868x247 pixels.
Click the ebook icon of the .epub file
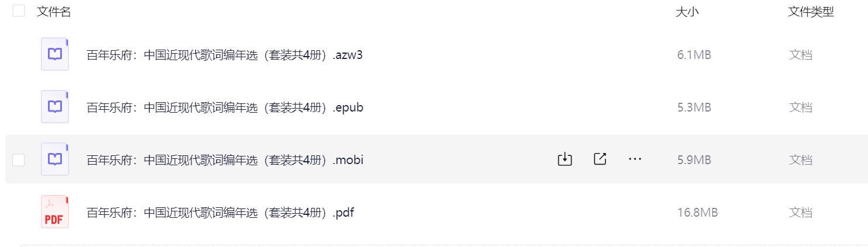(55, 107)
